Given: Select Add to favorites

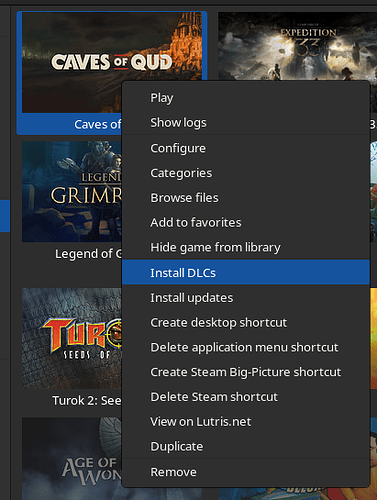Looking at the screenshot, I should click(x=246, y=222).
